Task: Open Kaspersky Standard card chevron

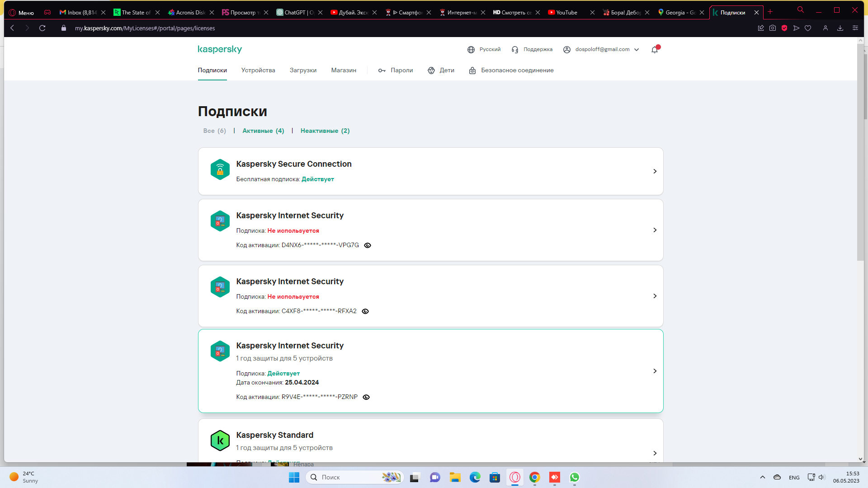Action: (655, 453)
